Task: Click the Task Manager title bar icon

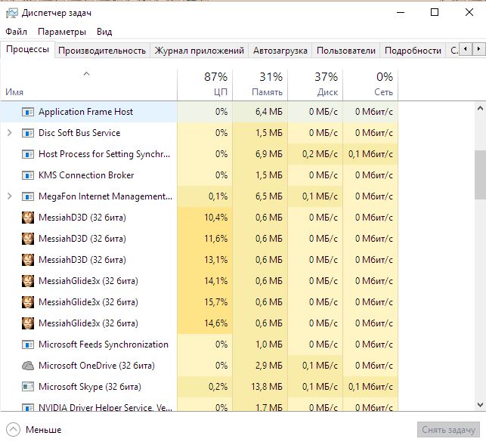Action: click(12, 12)
